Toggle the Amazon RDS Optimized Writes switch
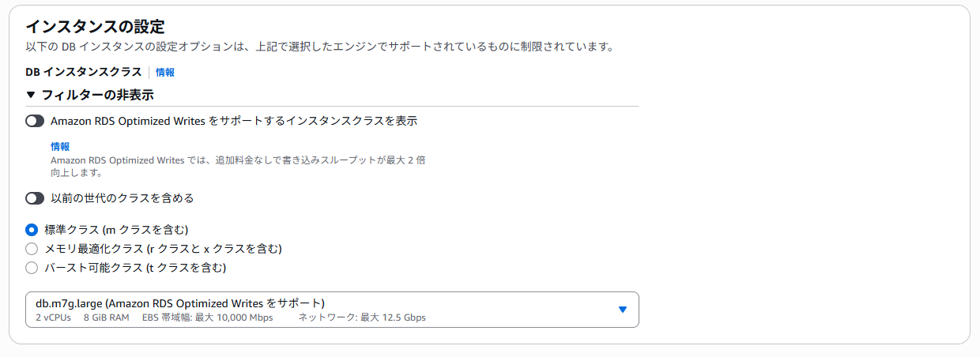This screenshot has height=357, width=980. [x=35, y=122]
